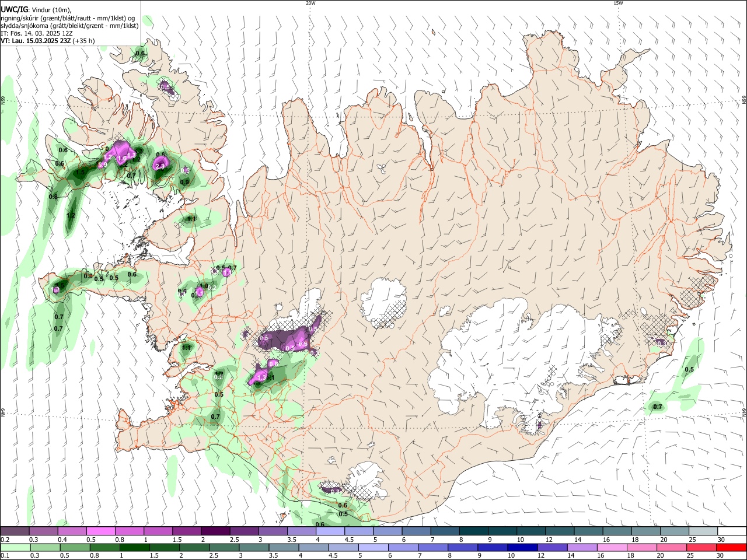Viewport: 747px width, 560px height.
Task: Click the purple 1.5–2 snow legend swatch
Action: [186, 531]
